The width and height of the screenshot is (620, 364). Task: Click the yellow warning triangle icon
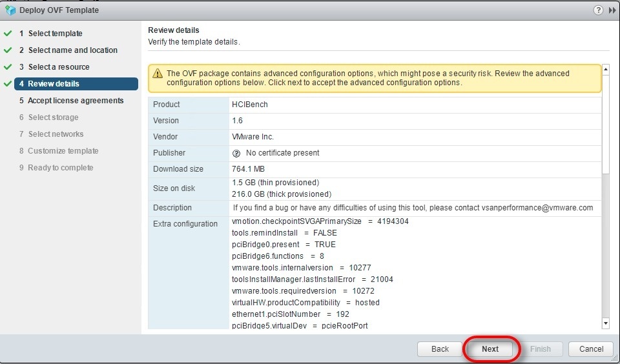click(157, 74)
